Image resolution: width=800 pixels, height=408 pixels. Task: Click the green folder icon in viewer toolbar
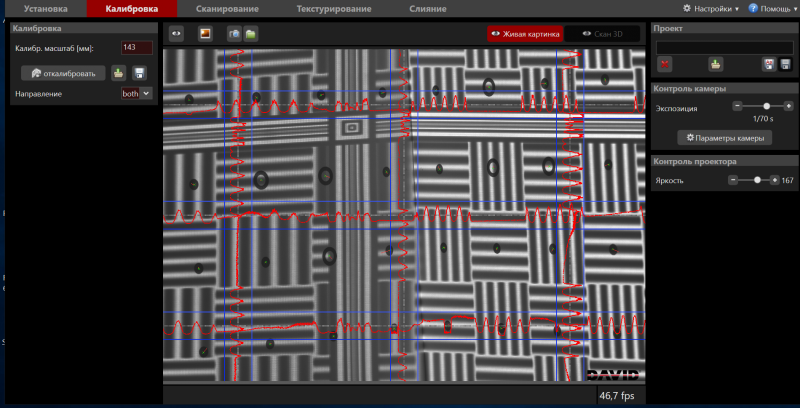click(x=251, y=33)
